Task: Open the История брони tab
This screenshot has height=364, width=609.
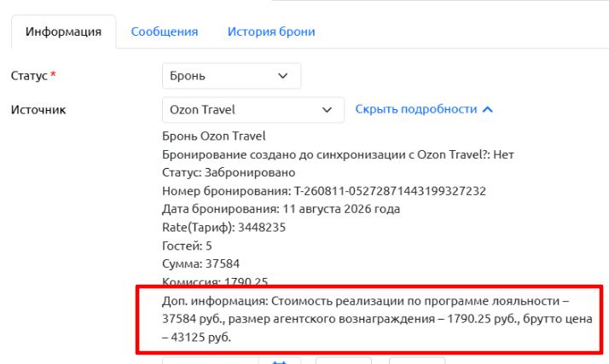Action: [x=271, y=32]
